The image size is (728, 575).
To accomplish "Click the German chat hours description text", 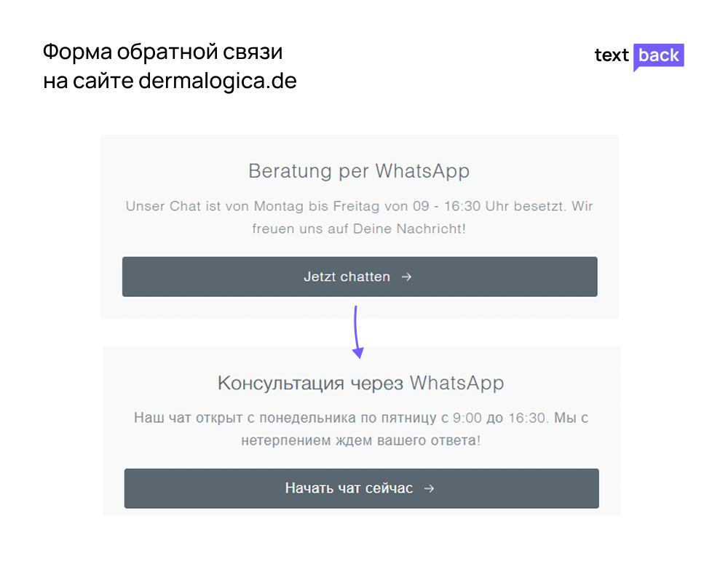I will [360, 217].
